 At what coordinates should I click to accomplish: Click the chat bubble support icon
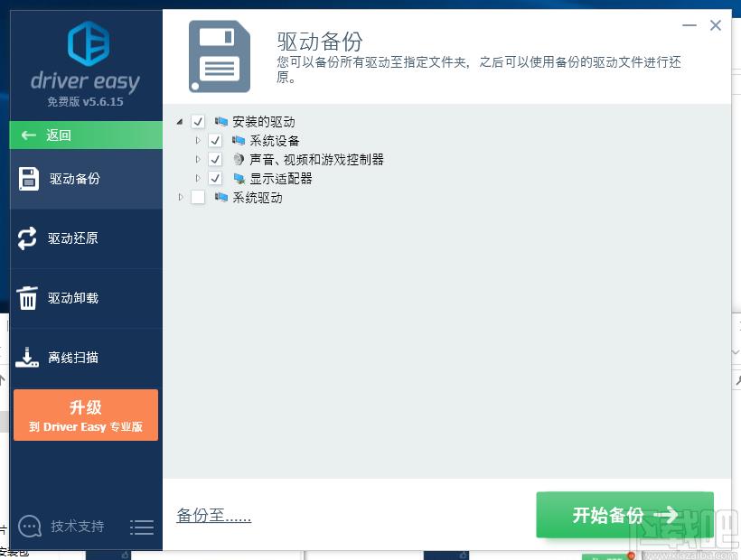pyautogui.click(x=30, y=526)
